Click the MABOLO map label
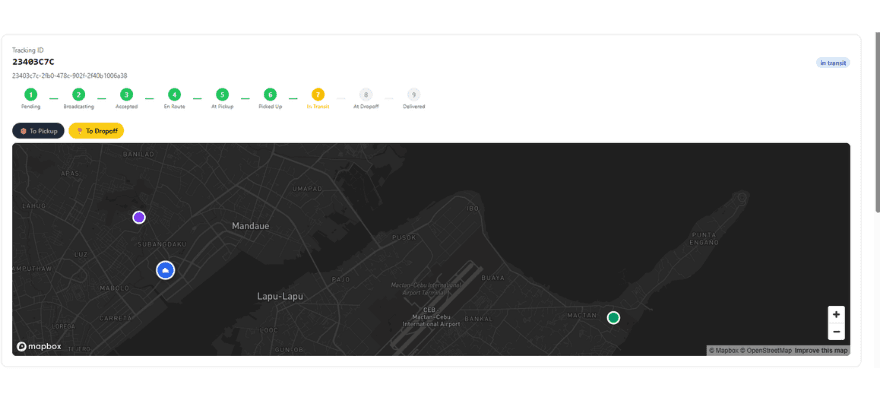Viewport: 880px width, 400px height. 114,288
